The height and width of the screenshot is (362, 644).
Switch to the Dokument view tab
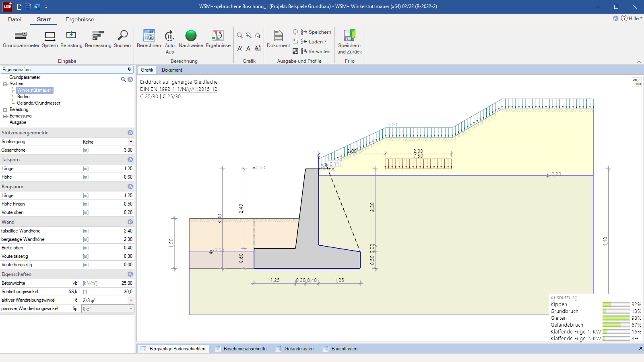coord(172,70)
